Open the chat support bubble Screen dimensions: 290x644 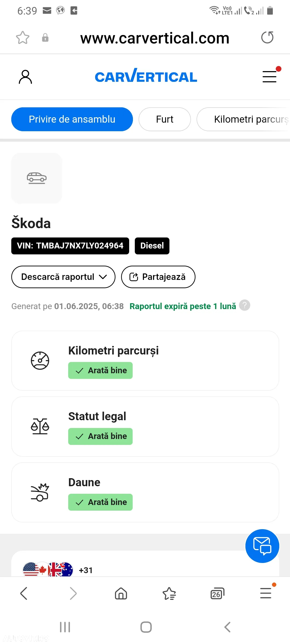pyautogui.click(x=262, y=546)
